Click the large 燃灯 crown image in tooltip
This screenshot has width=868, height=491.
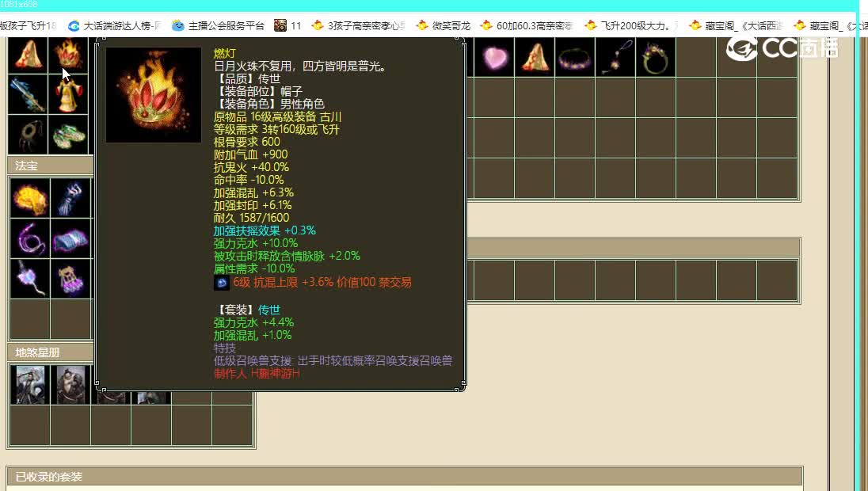click(154, 95)
